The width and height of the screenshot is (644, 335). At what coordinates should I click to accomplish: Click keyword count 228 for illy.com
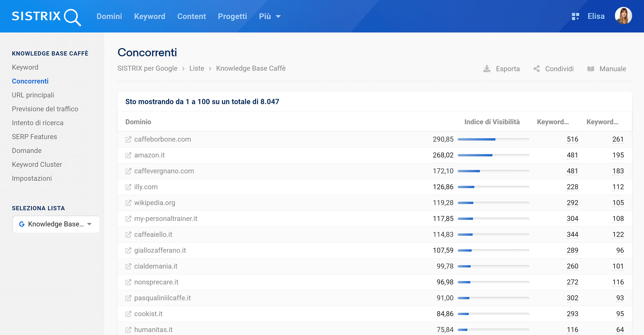pos(572,187)
